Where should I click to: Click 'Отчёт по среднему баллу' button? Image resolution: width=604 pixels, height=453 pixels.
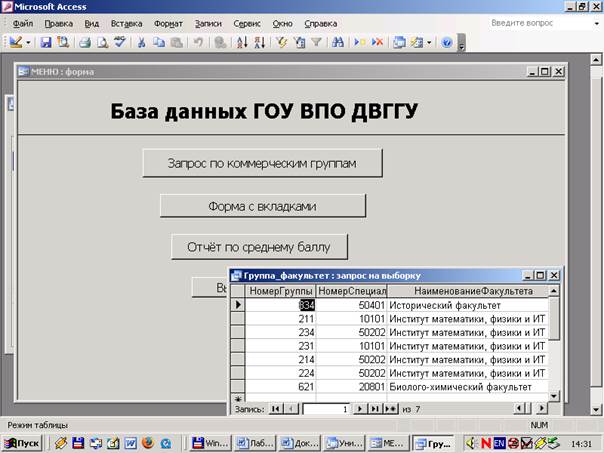click(x=259, y=247)
